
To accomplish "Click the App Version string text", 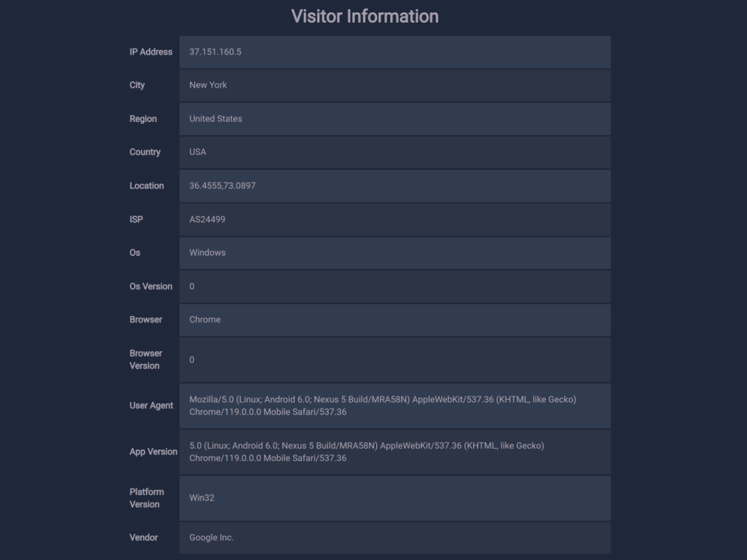I will pos(366,452).
